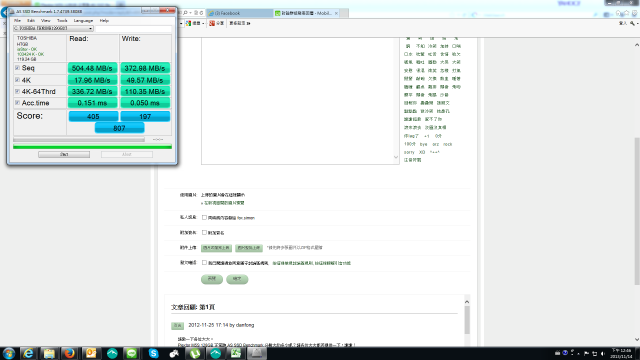Click the article review panel scrollbar thumb
640x360 pixels.
click(467, 320)
